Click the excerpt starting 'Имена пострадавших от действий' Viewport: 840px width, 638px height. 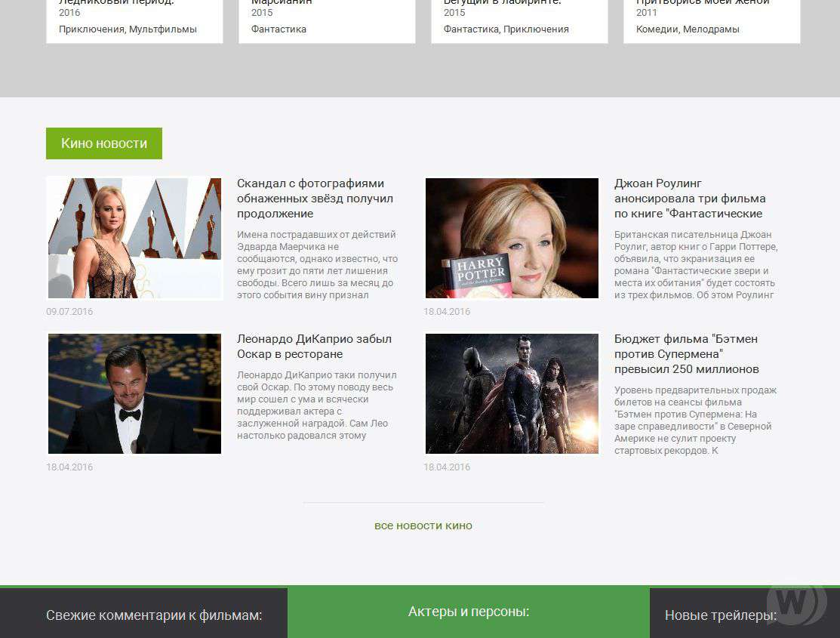(x=317, y=264)
